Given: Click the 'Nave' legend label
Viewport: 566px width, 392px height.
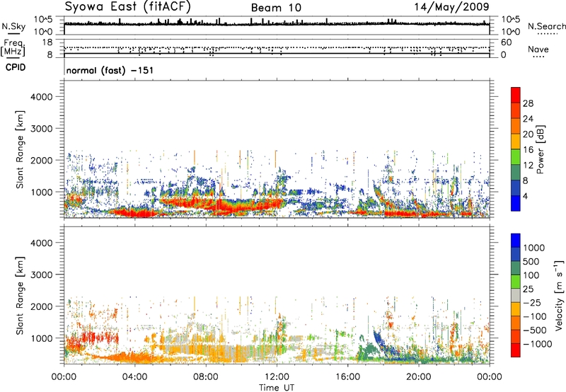Looking at the screenshot, I should tap(538, 50).
